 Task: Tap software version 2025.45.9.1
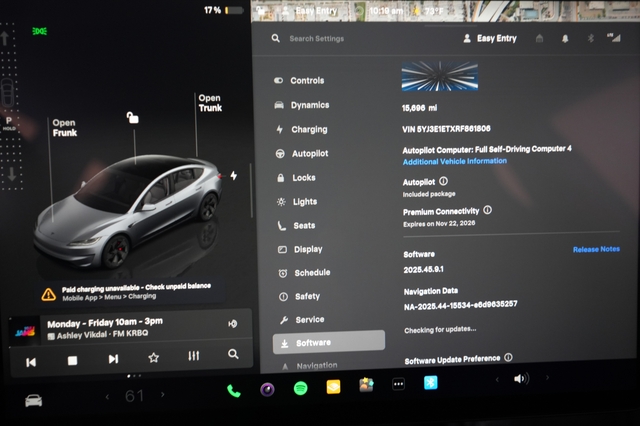click(423, 269)
